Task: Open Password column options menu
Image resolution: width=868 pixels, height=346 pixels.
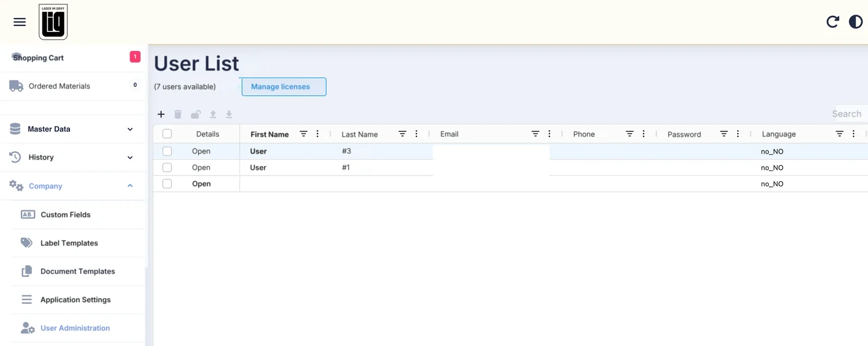Action: click(x=738, y=134)
